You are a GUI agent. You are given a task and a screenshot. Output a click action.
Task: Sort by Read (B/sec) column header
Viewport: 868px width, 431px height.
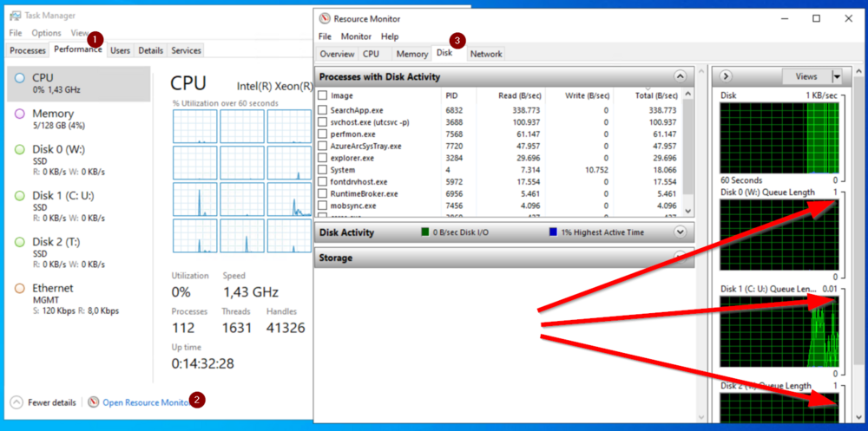tap(520, 95)
